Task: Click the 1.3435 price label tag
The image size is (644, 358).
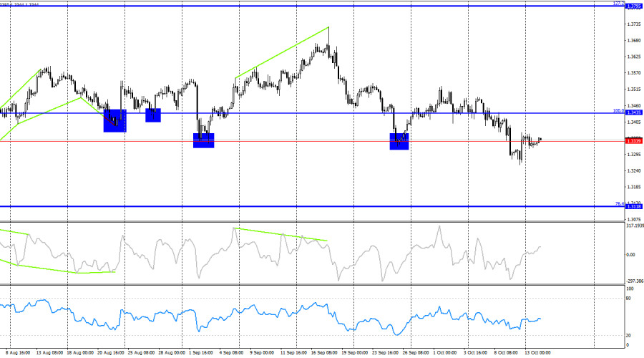Action: coord(633,113)
